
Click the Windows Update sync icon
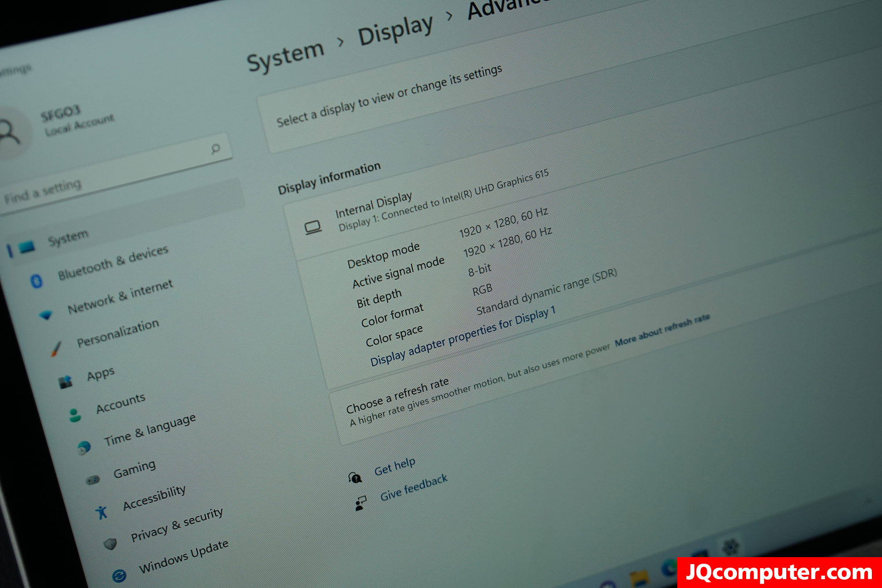119,575
